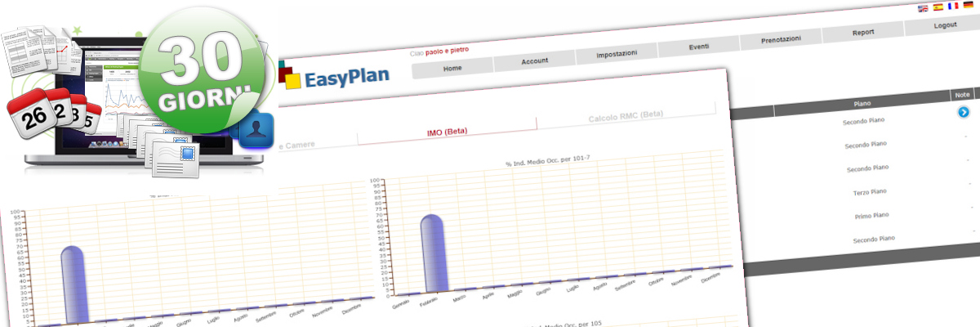Click the bar in the left chart
The image size is (980, 327).
pyautogui.click(x=73, y=283)
